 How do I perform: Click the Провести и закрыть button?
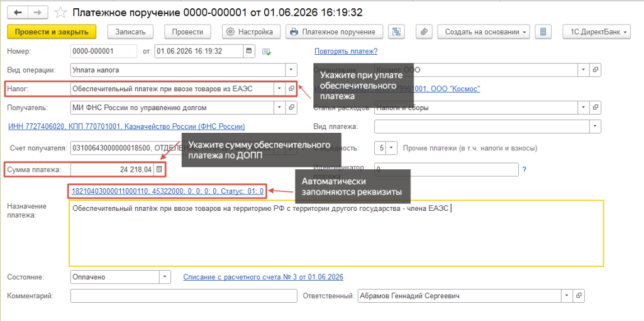(52, 31)
